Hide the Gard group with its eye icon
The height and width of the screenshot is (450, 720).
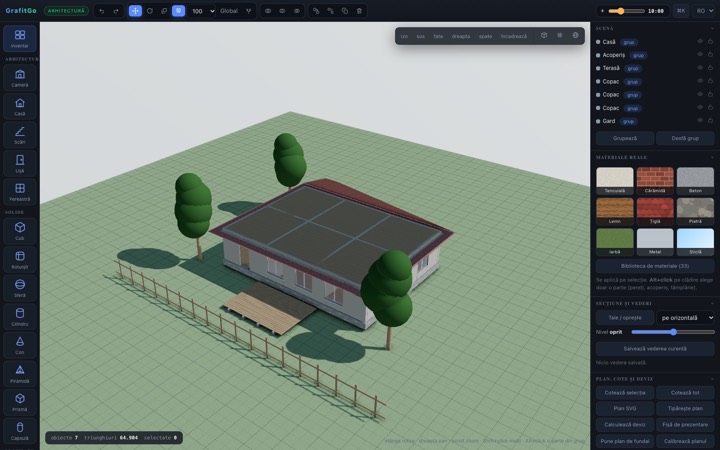[700, 120]
